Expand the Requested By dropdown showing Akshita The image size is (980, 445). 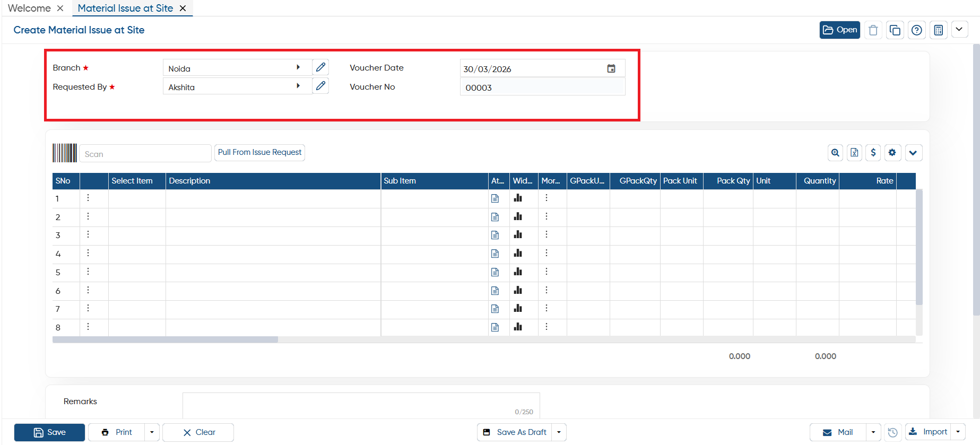coord(298,86)
